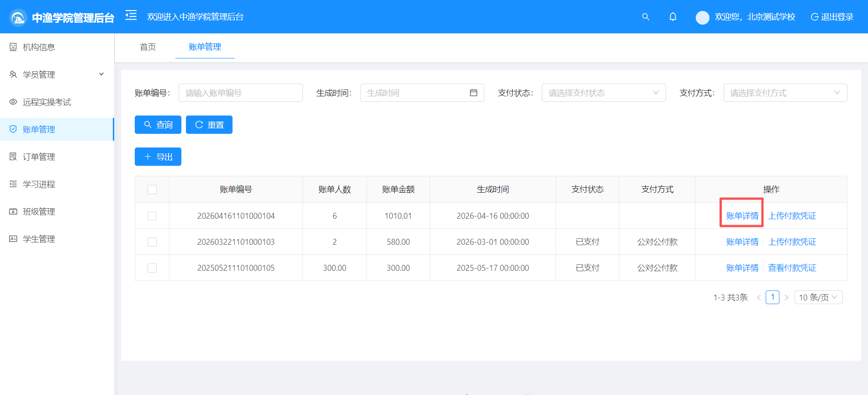Screen dimensions: 868x395
Task: Open 订单管理 in the sidebar
Action: (57, 157)
